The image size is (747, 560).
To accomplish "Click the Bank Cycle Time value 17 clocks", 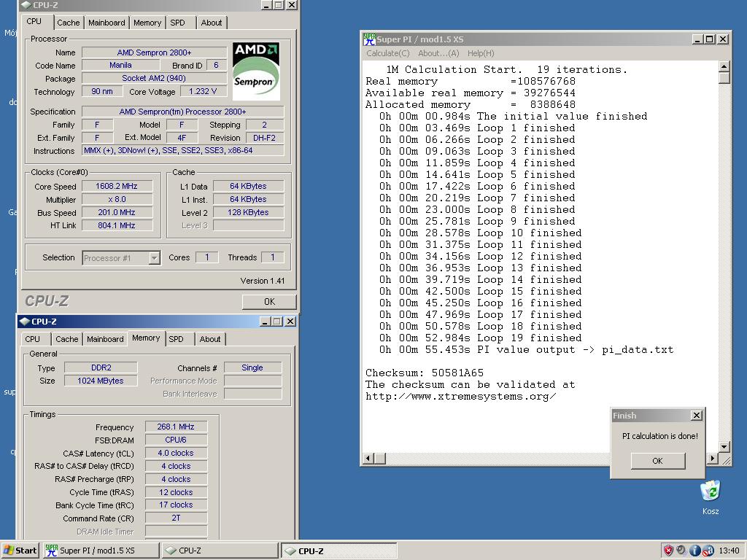I will pyautogui.click(x=176, y=505).
